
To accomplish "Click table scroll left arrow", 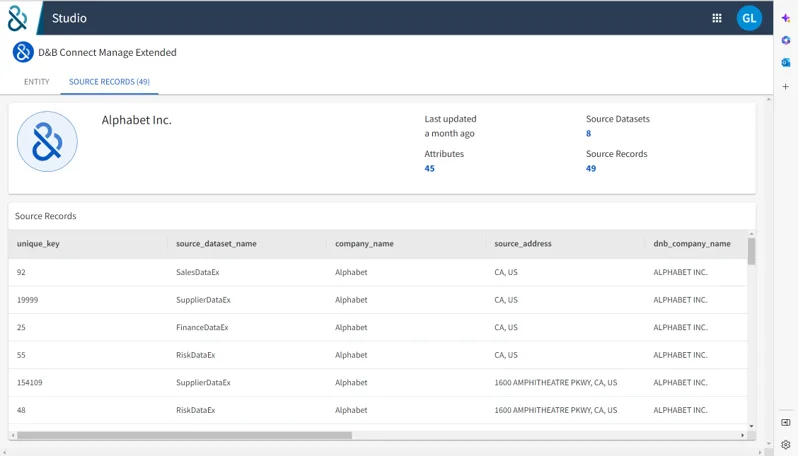I will point(13,436).
